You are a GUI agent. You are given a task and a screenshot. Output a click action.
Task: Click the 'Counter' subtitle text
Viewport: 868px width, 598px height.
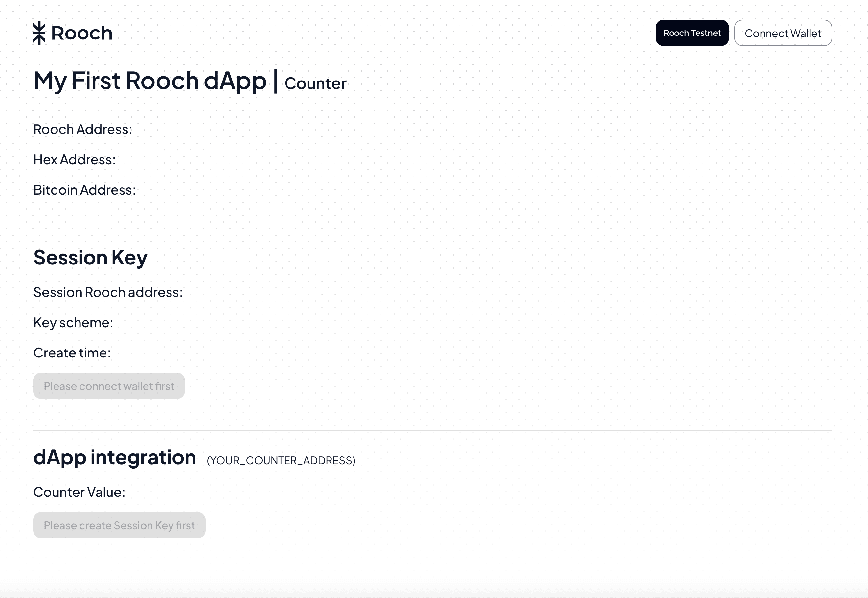(315, 83)
